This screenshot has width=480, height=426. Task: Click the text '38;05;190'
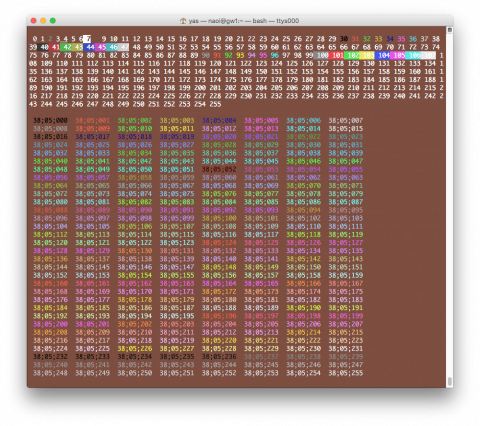(x=304, y=308)
